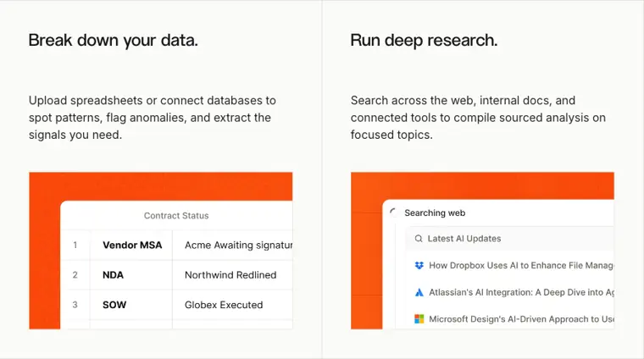Click row number 3 in table
Image resolution: width=644 pixels, height=359 pixels.
tap(75, 305)
